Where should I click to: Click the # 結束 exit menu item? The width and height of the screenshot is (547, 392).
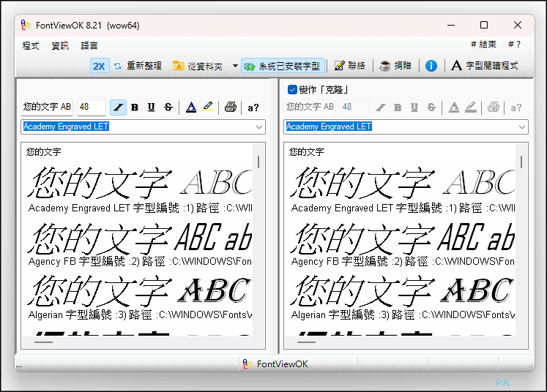click(483, 45)
